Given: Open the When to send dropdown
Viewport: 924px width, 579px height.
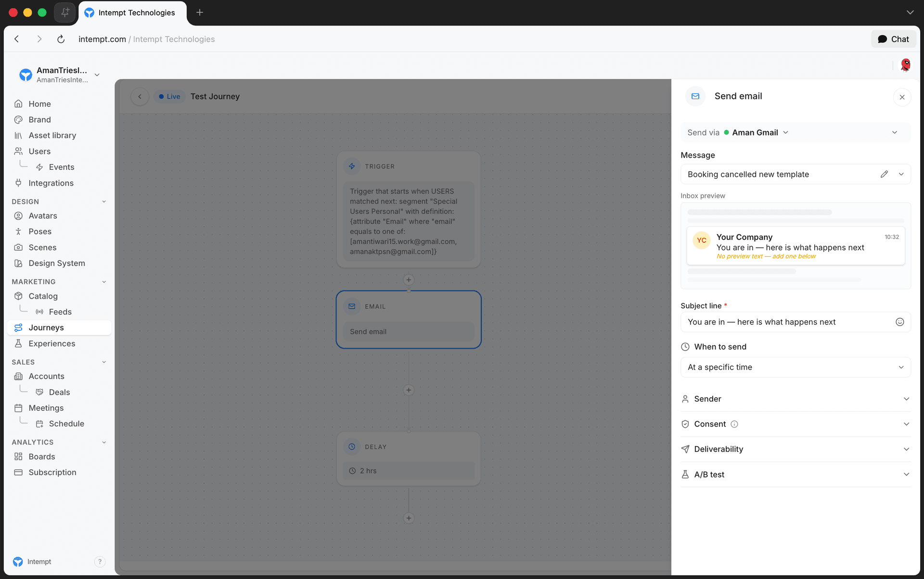Looking at the screenshot, I should pos(796,367).
